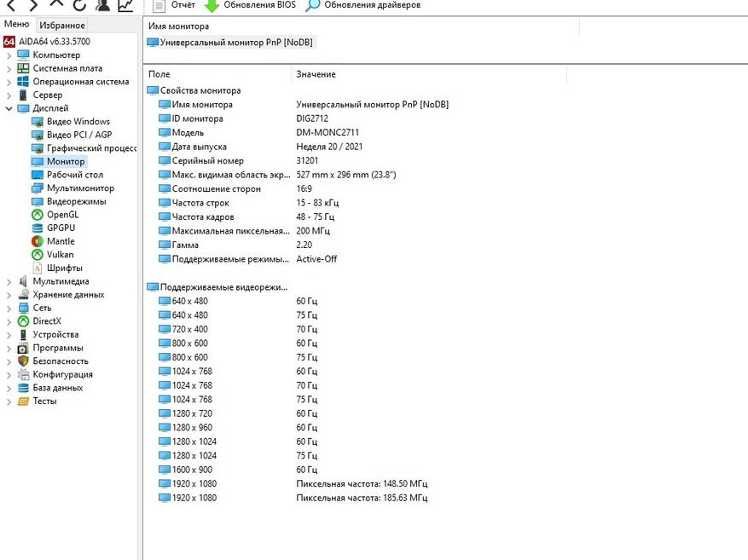Open Видео Windows item
This screenshot has height=560, width=748.
coord(70,122)
